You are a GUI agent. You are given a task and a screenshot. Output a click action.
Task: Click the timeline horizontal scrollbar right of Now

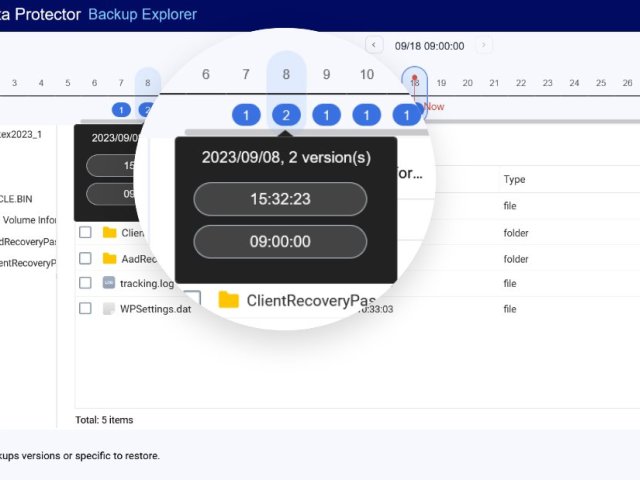pyautogui.click(x=534, y=121)
